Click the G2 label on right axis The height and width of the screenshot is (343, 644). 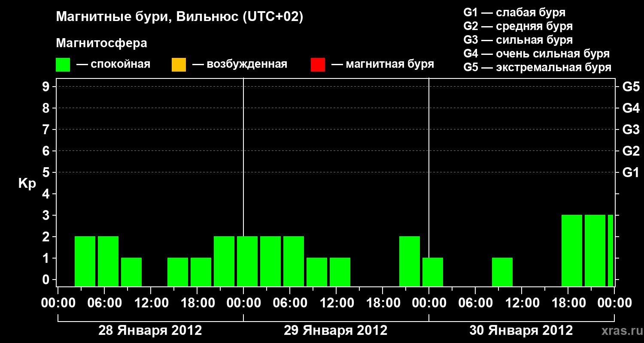pos(631,151)
